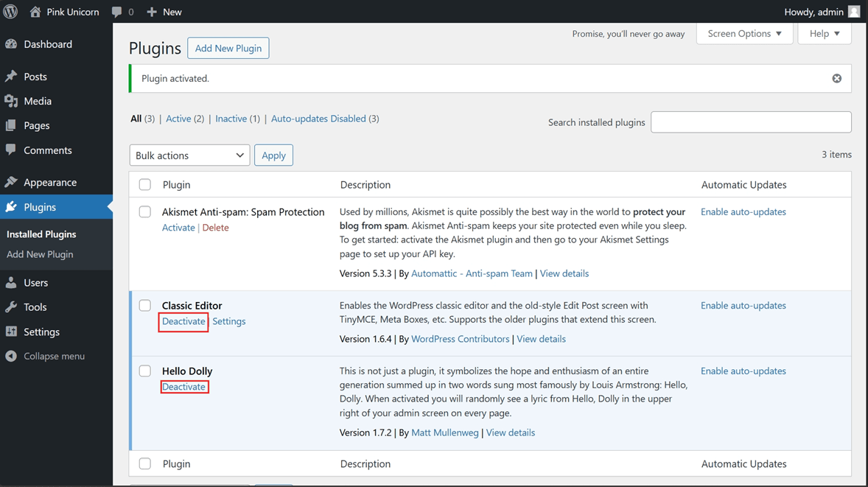Click the WordPress logo in admin bar
Viewport: 868px width, 487px height.
10,11
